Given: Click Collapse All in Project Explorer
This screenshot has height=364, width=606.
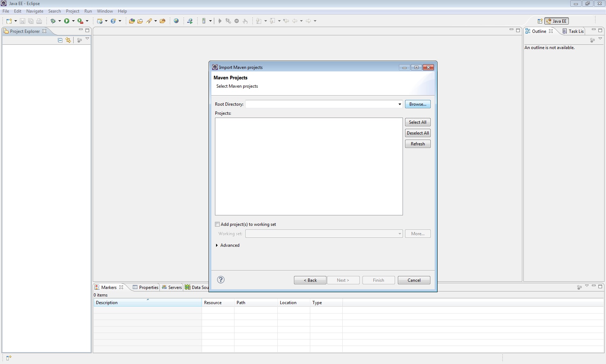Looking at the screenshot, I should tap(60, 40).
